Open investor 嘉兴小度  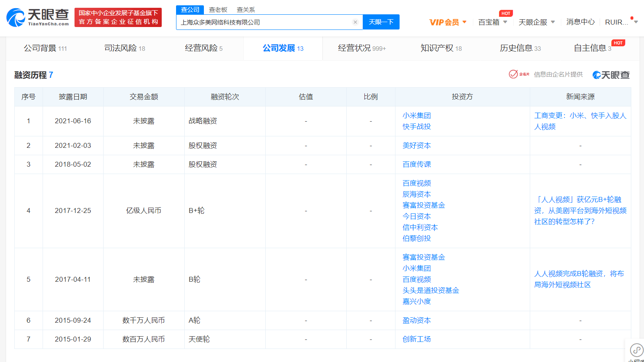(x=416, y=301)
